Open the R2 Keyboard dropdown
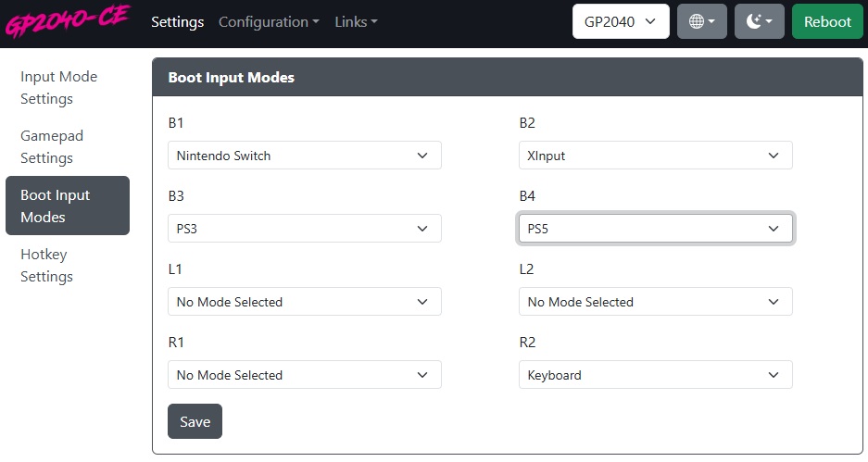The width and height of the screenshot is (868, 462). point(655,375)
